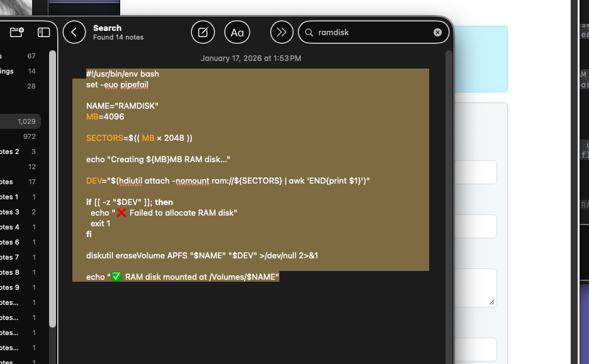
Task: Open text formatting with the Aa icon
Action: 237,32
